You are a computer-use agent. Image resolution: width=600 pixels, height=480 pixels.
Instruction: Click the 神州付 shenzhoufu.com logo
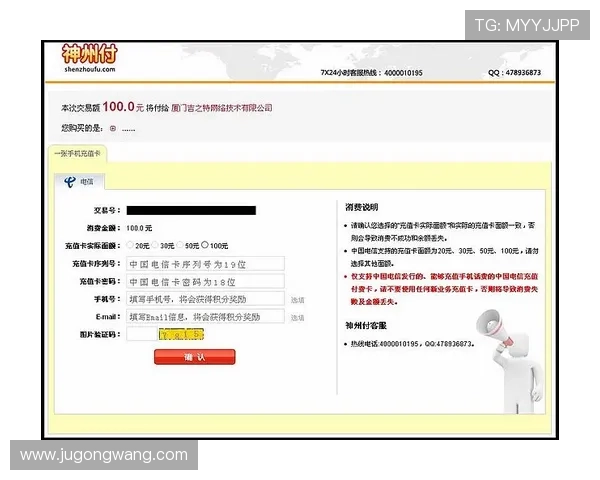90,58
